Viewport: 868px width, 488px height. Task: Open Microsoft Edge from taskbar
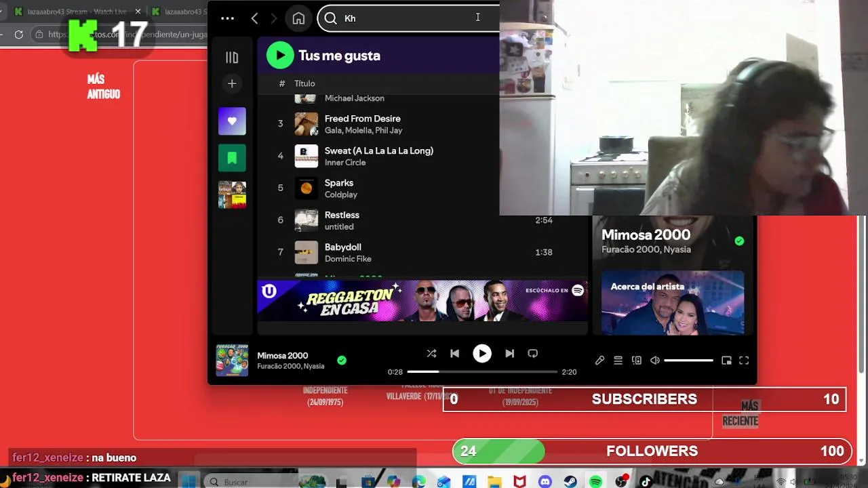coord(419,481)
